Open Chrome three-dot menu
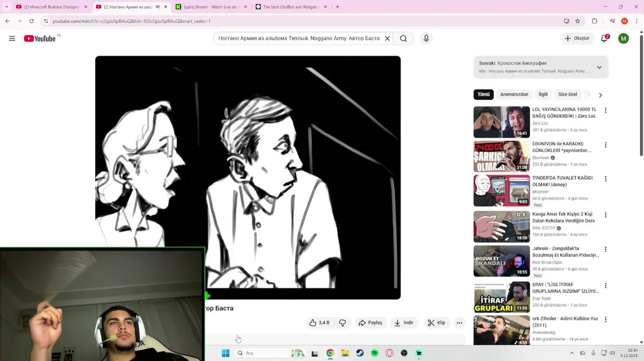Viewport: 644px width, 361px height. [637, 21]
